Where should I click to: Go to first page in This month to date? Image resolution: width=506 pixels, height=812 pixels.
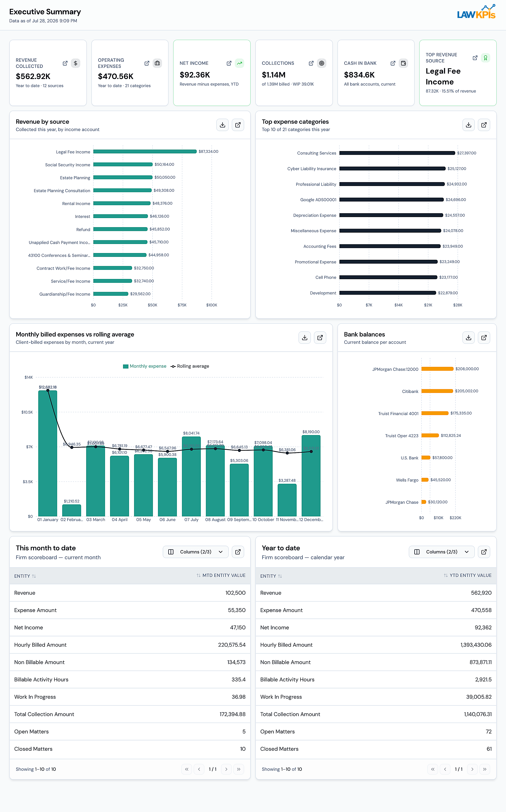click(x=187, y=769)
